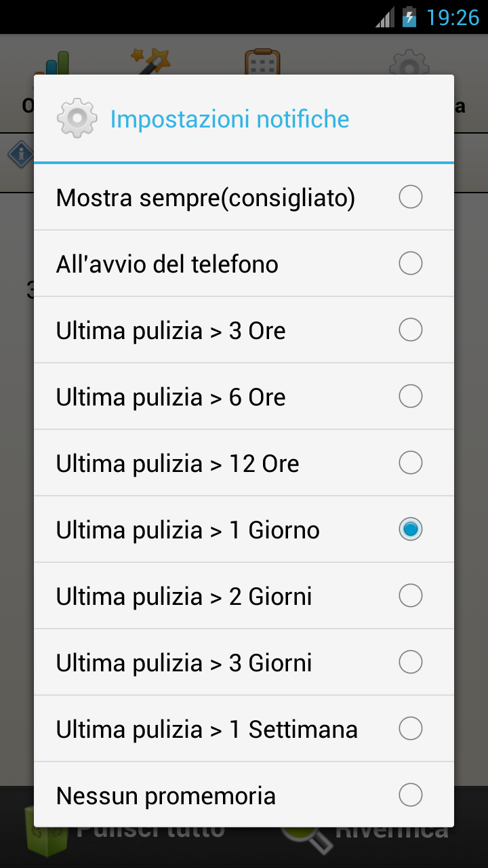Click the clipboard calendar icon in top toolbar
488x868 pixels.
pos(262,62)
